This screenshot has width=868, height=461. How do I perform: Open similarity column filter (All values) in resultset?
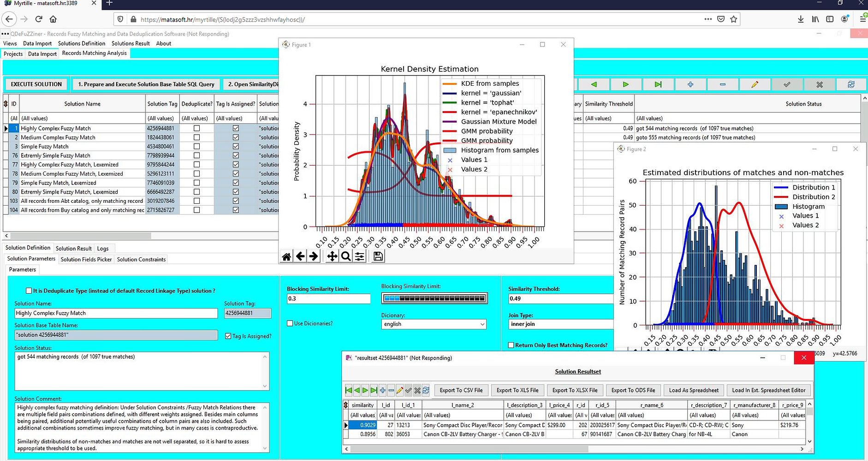click(363, 415)
